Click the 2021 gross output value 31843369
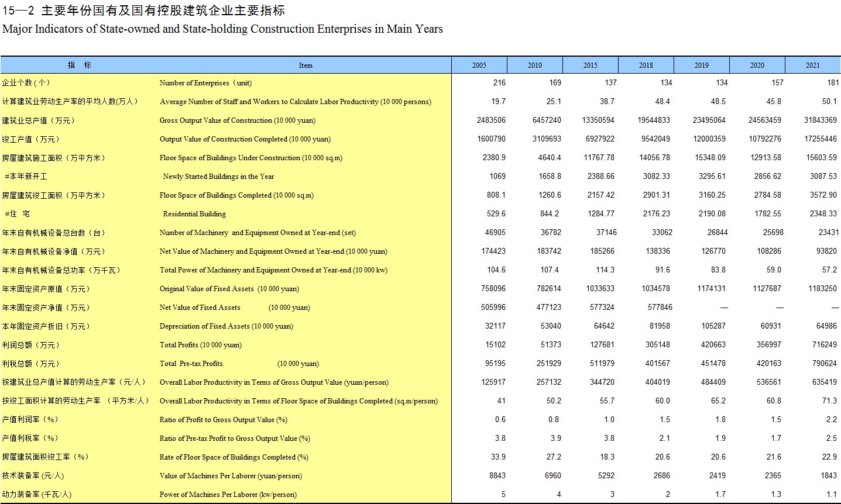The image size is (841, 504). coord(821,120)
